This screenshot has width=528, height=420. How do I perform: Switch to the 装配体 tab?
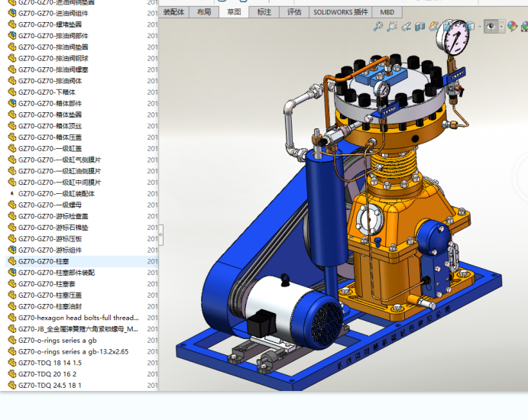click(173, 12)
